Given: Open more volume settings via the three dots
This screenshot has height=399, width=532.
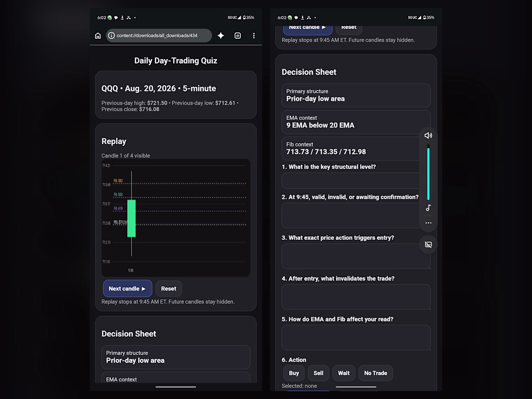Looking at the screenshot, I should [x=428, y=223].
